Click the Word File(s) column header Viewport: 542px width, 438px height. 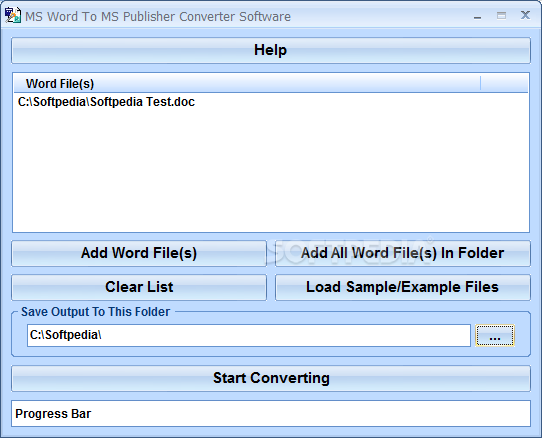tap(247, 84)
